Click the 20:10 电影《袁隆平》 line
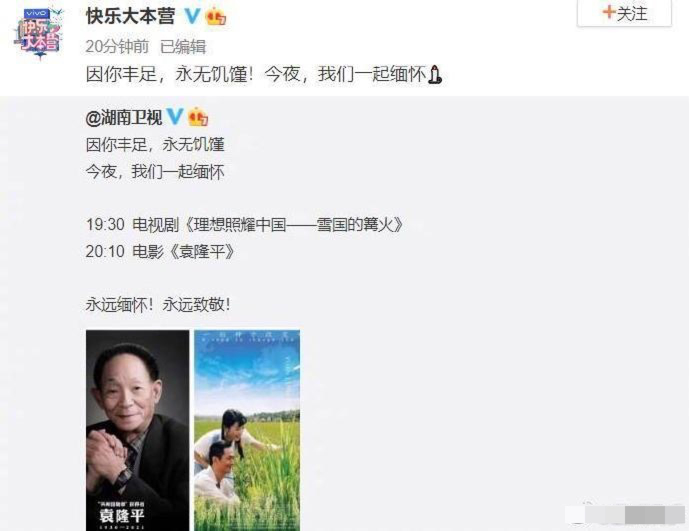690x531 pixels. click(160, 252)
